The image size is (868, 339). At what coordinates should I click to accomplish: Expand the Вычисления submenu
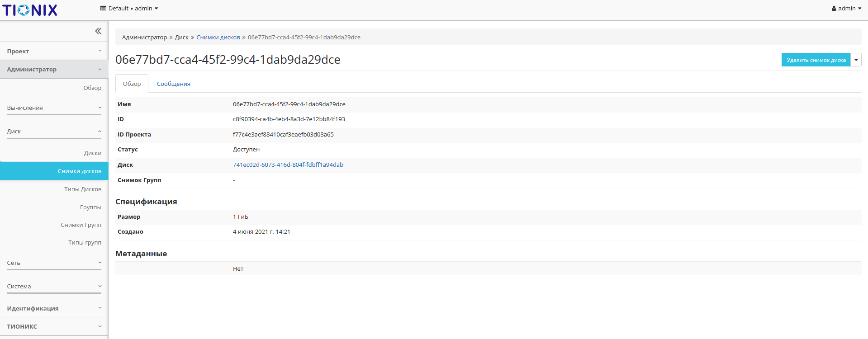[x=54, y=108]
